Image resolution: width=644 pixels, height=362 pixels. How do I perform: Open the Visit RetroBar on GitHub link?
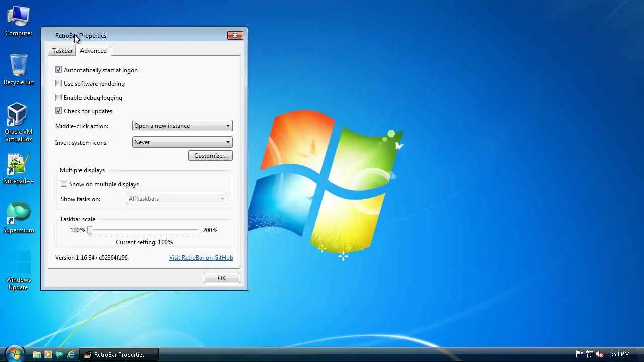click(x=201, y=258)
